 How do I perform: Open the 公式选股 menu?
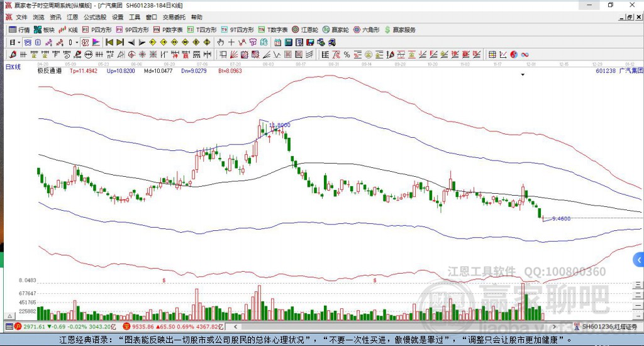pos(95,17)
